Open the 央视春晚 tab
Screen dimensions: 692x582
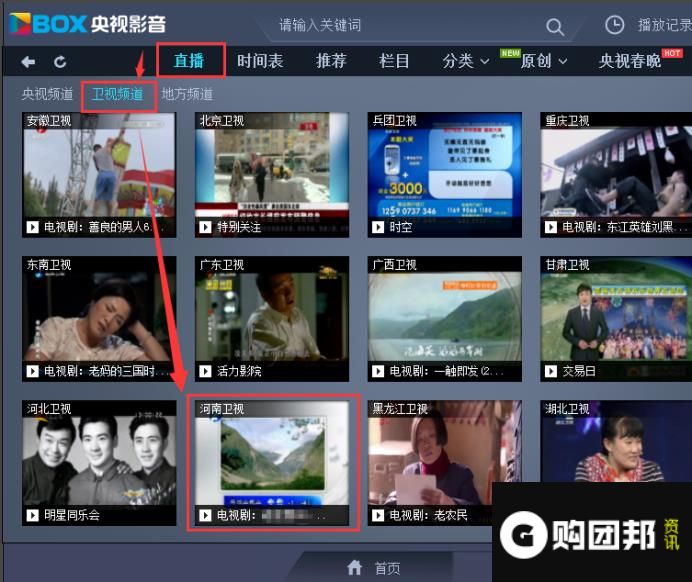(630, 61)
